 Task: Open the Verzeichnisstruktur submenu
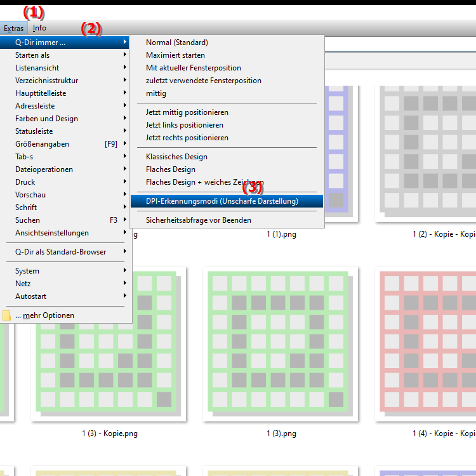click(64, 81)
